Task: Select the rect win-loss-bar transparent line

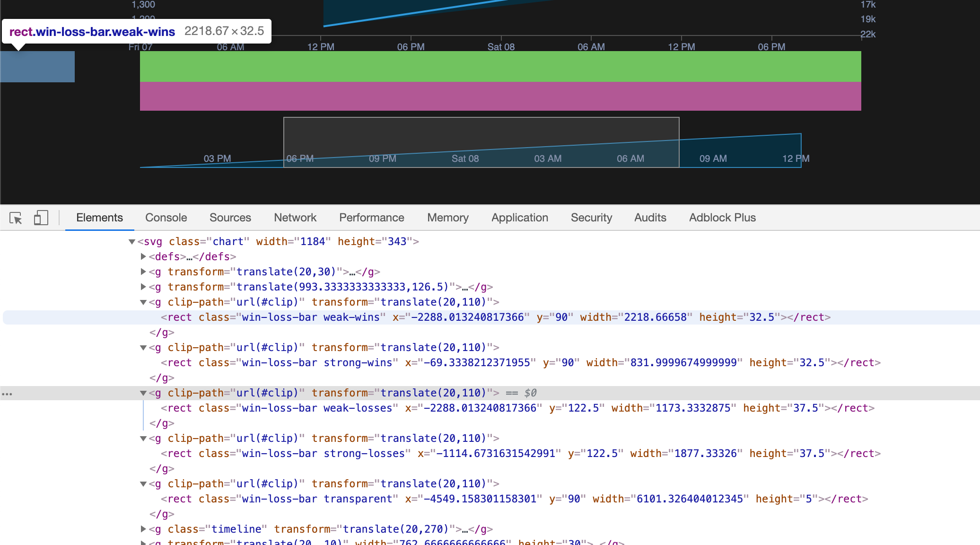Action: [x=515, y=499]
